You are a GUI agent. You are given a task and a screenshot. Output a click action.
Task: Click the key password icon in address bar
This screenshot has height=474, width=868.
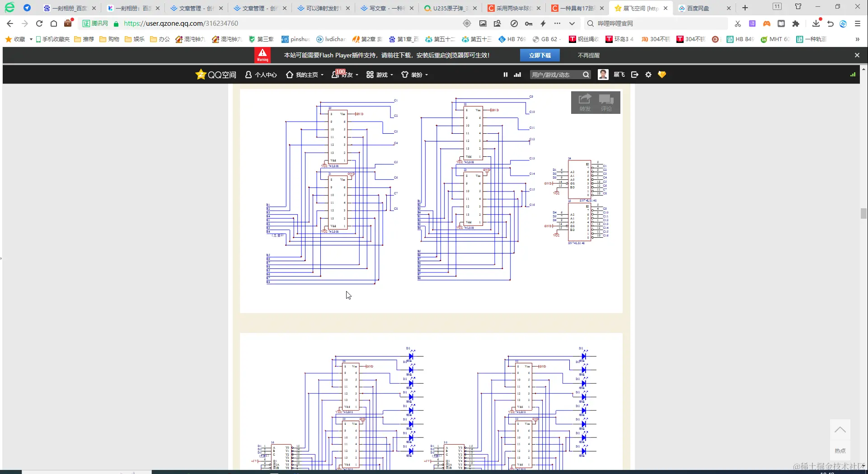529,23
